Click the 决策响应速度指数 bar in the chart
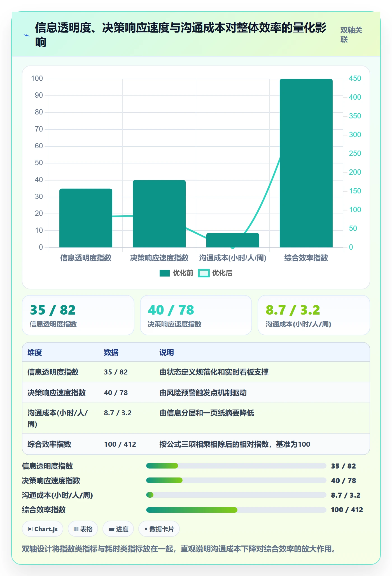392x576 pixels. click(x=159, y=214)
